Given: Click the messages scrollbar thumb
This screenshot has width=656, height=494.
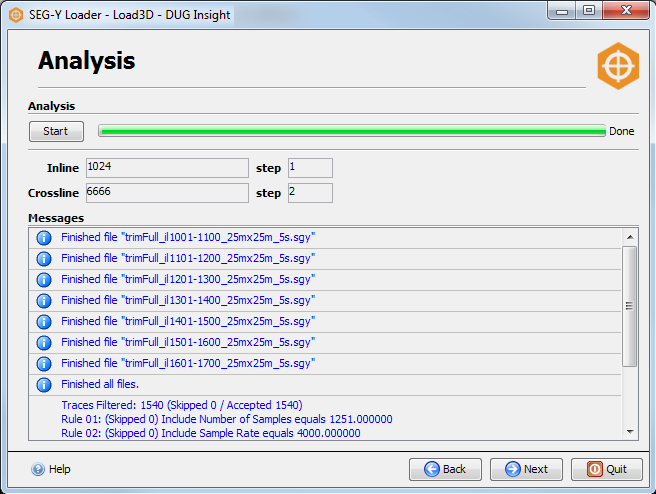Looking at the screenshot, I should 629,306.
